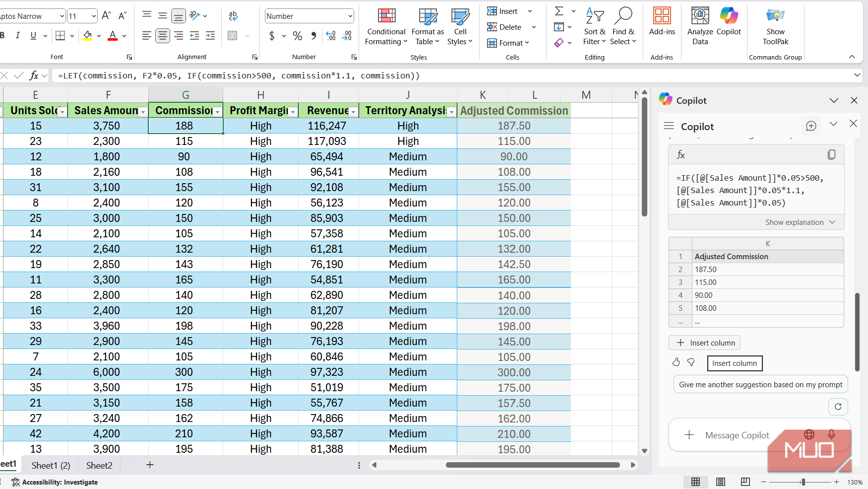Adjust the zoom slider handle

tap(803, 482)
